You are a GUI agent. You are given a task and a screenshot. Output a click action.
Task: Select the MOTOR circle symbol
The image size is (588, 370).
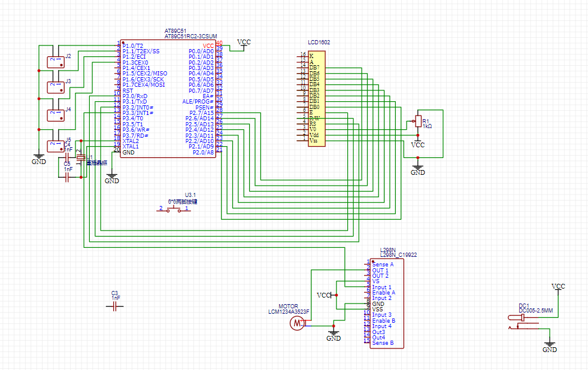(x=297, y=324)
